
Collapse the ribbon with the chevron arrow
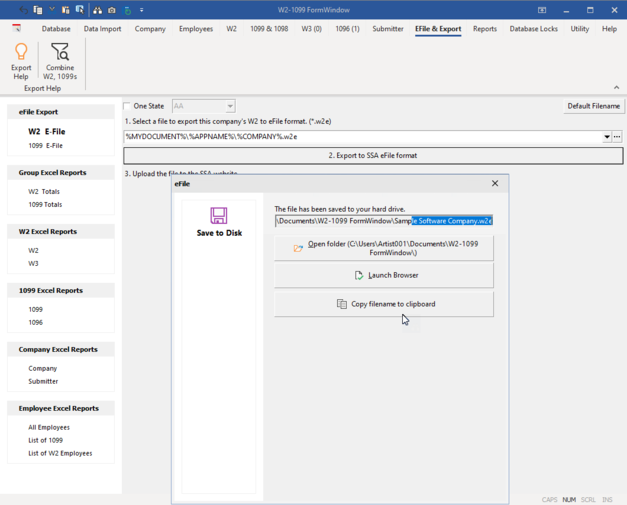(x=616, y=88)
